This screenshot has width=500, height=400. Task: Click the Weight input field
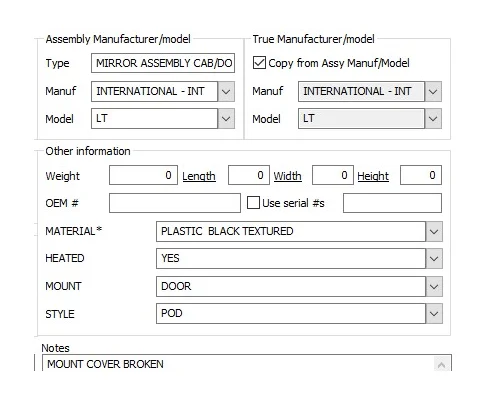coord(143,175)
